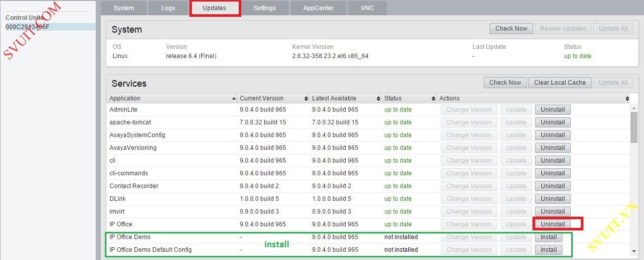Select the Contact Recorder application name

134,186
